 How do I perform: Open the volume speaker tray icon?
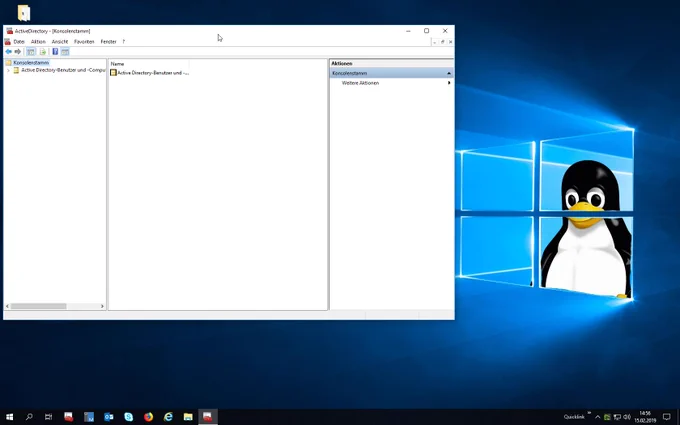pos(627,417)
